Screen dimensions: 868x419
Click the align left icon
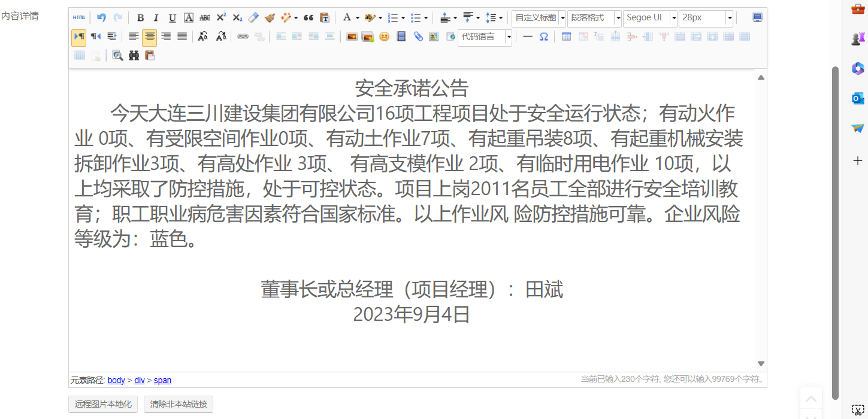[134, 37]
